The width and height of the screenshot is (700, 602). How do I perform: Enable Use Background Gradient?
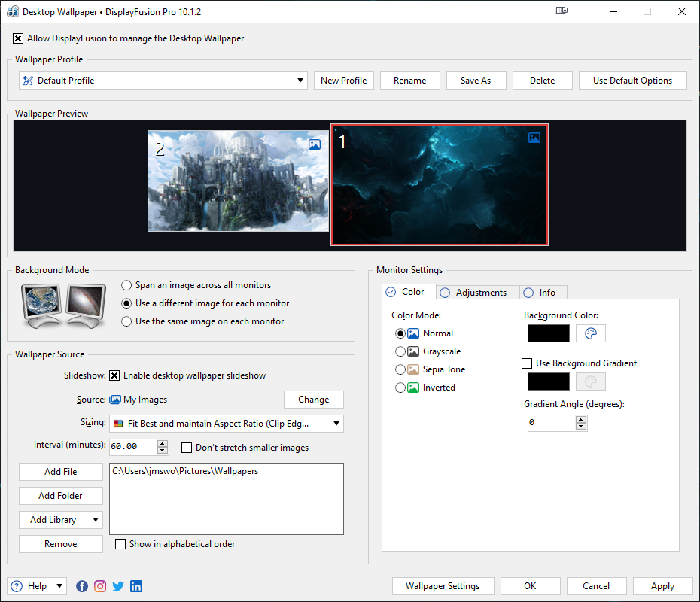tap(527, 363)
